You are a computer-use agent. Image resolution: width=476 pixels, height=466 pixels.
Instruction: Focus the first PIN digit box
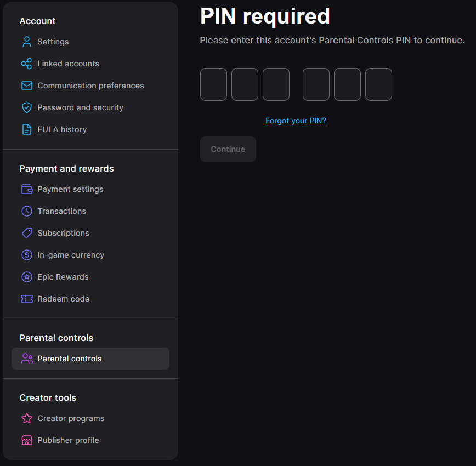click(x=213, y=84)
